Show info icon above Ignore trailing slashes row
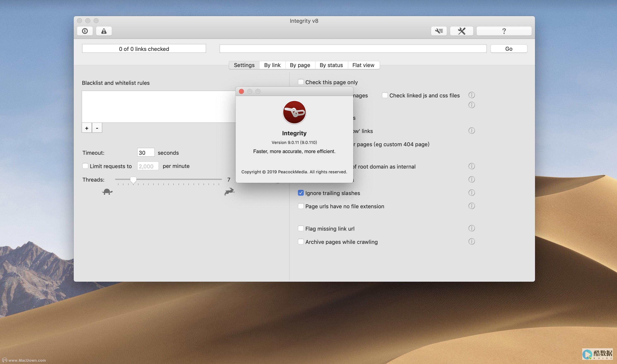 [x=471, y=179]
